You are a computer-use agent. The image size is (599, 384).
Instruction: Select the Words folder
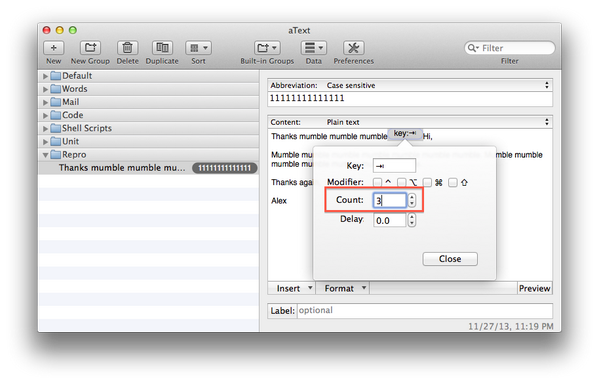tap(149, 89)
